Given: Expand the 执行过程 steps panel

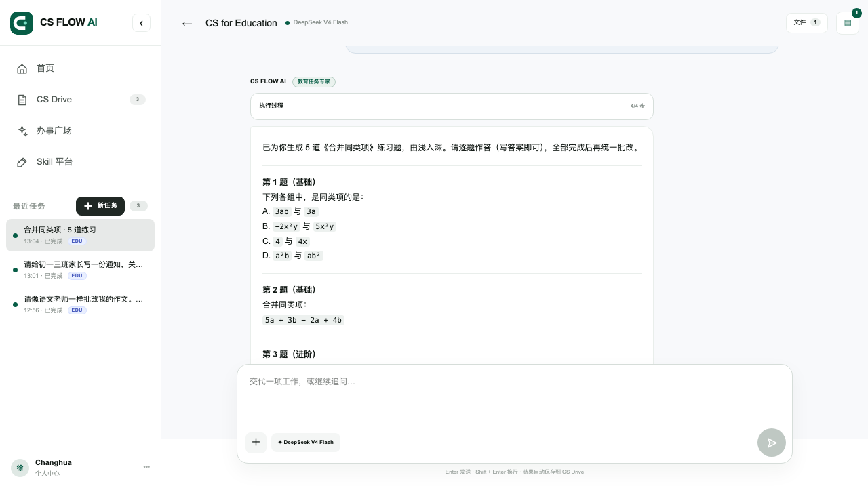Looking at the screenshot, I should coord(452,106).
